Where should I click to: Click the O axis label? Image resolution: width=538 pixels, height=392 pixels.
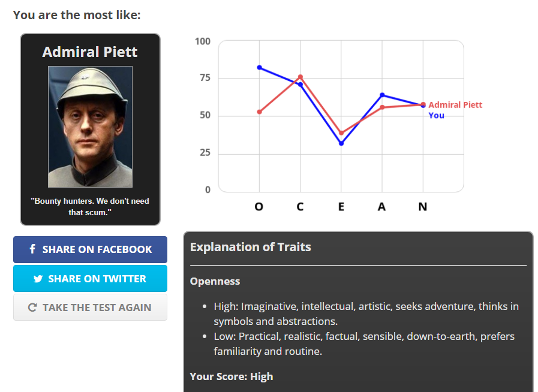pyautogui.click(x=259, y=207)
